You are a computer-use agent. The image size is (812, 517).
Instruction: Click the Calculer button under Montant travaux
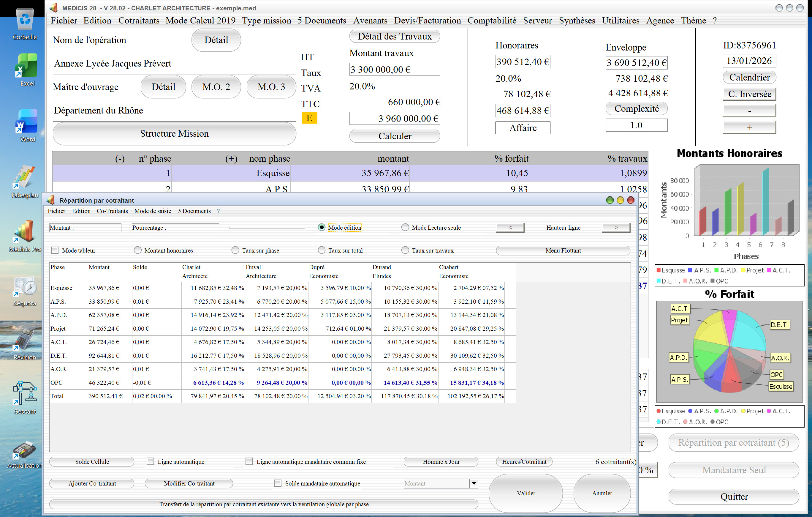click(395, 136)
